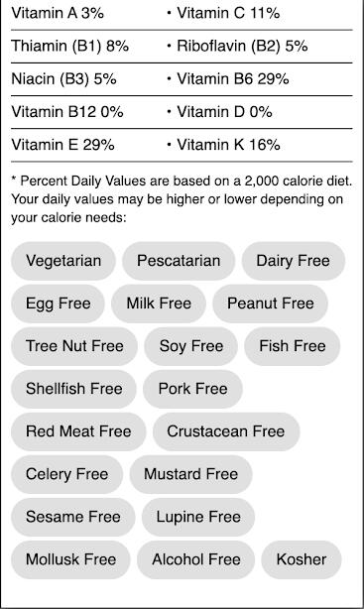This screenshot has height=609, width=364.
Task: Choose the Shellfish Free tag
Action: (x=73, y=389)
